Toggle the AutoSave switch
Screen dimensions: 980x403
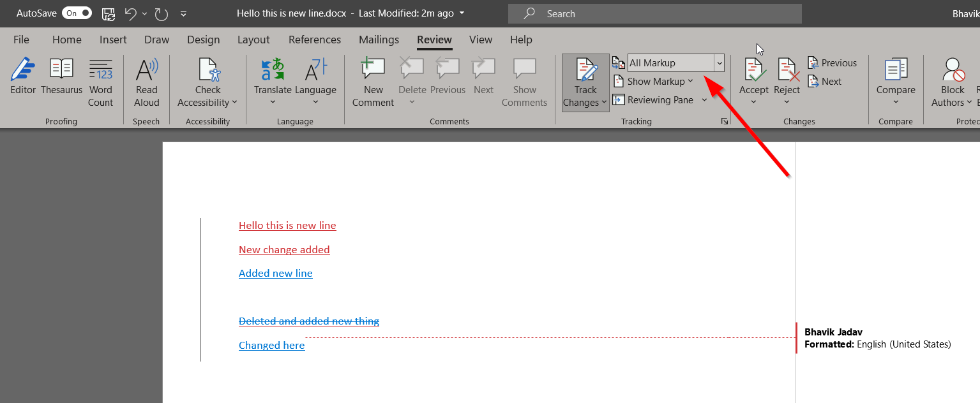pos(77,13)
